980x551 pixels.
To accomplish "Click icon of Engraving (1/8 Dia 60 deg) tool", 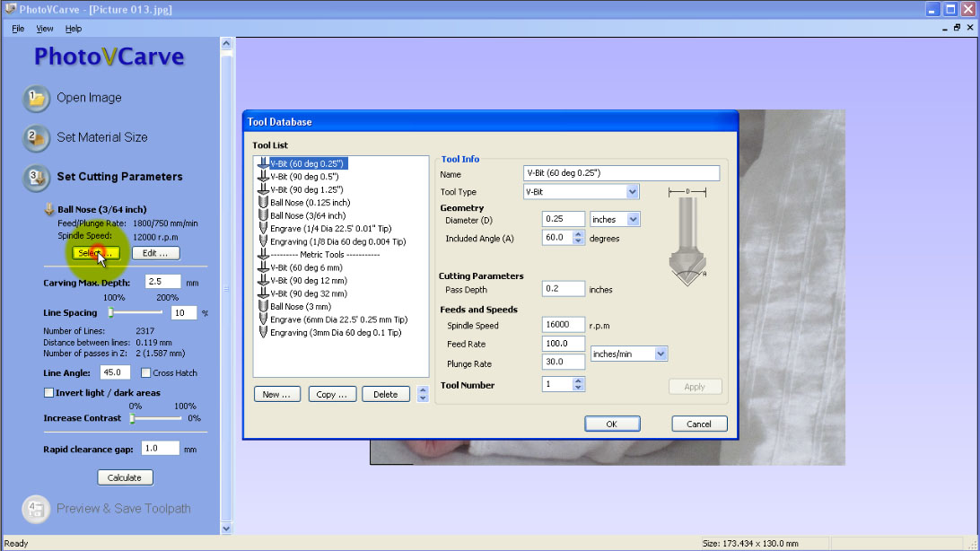I will [x=263, y=241].
